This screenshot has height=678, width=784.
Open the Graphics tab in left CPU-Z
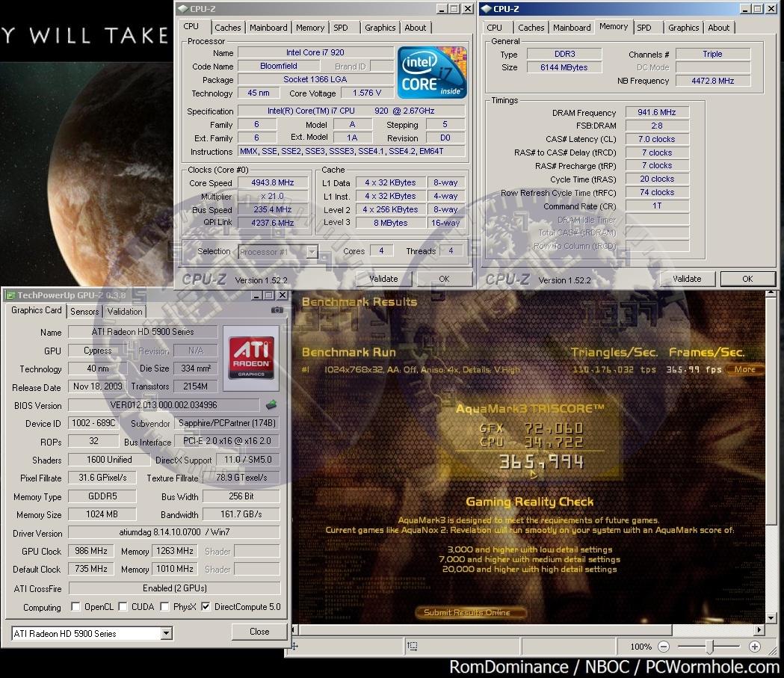coord(380,28)
